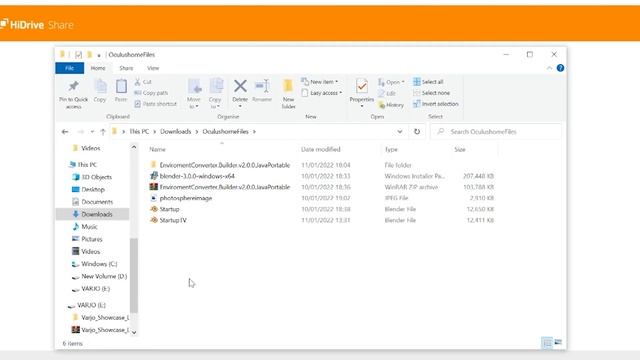Click the navigation pane scroll-up arrow
The height and width of the screenshot is (360, 640).
(134, 147)
